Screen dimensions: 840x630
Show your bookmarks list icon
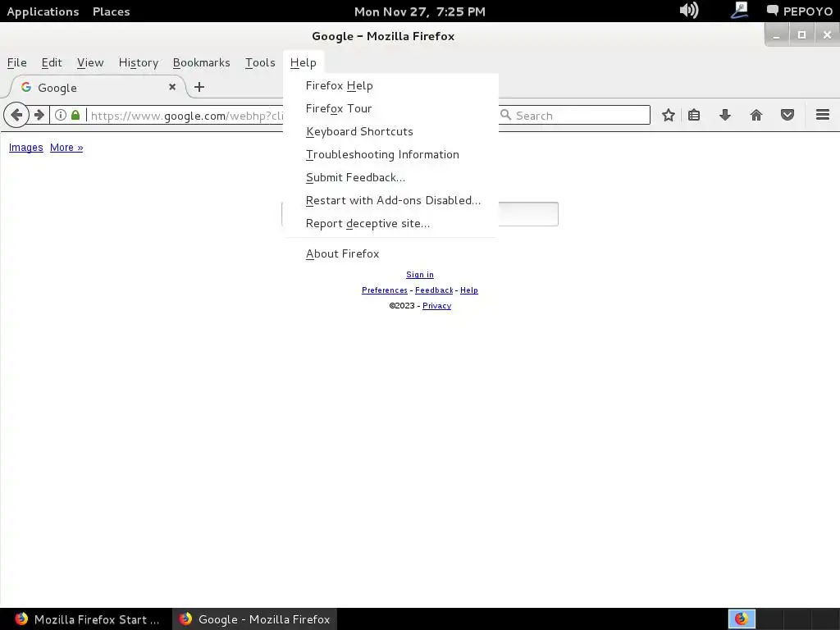(694, 115)
